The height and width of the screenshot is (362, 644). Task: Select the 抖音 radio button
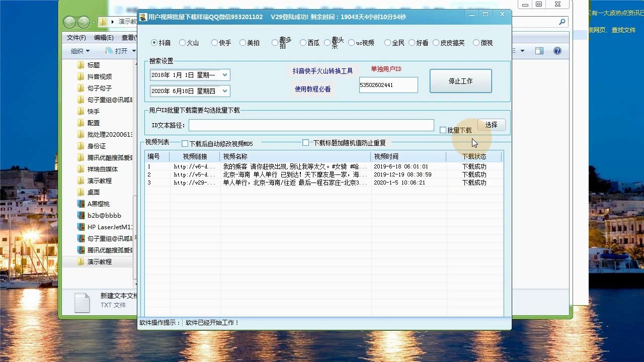click(x=154, y=43)
